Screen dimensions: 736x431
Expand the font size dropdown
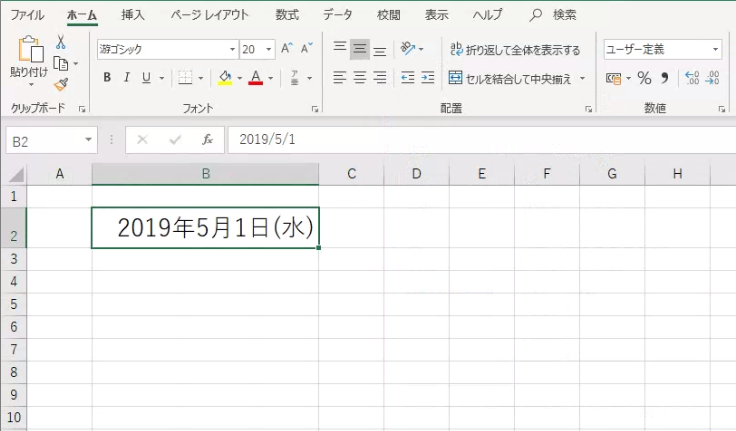pos(270,49)
